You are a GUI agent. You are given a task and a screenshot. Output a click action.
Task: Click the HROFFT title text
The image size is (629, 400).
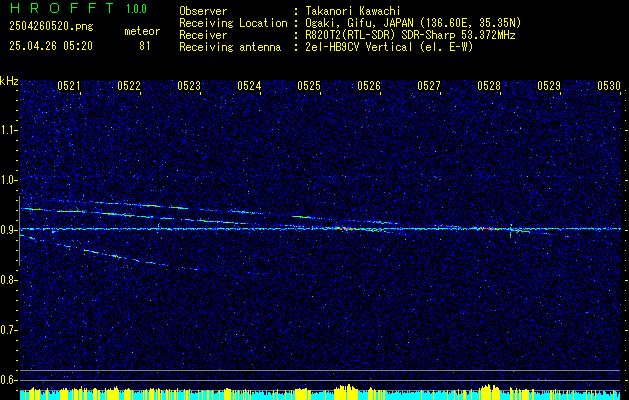[63, 8]
